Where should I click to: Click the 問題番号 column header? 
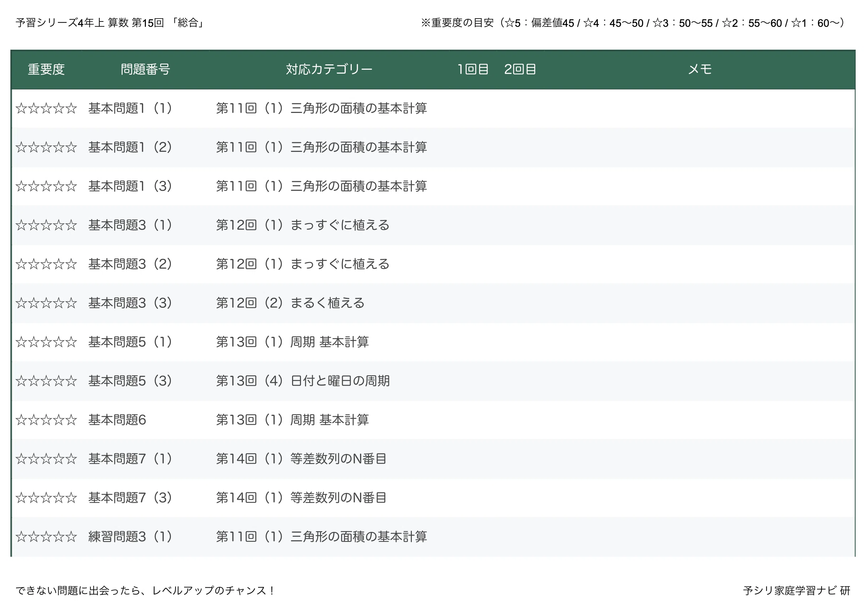coord(146,70)
